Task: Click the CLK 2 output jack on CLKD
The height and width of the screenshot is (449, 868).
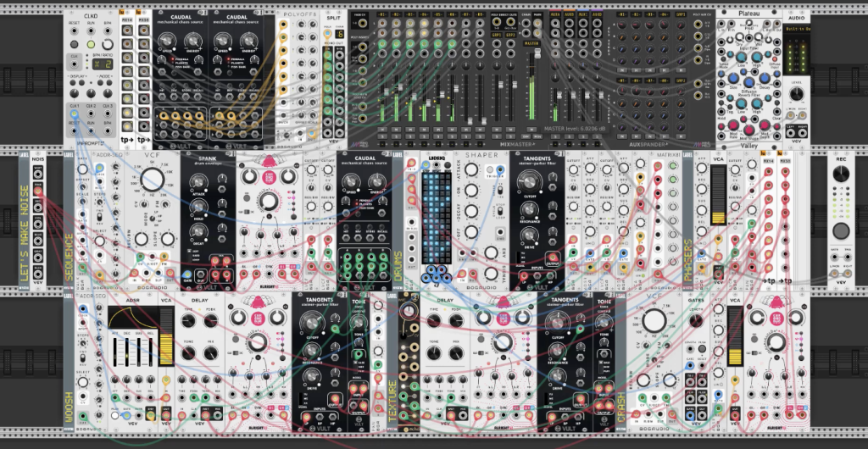Action: click(x=91, y=114)
